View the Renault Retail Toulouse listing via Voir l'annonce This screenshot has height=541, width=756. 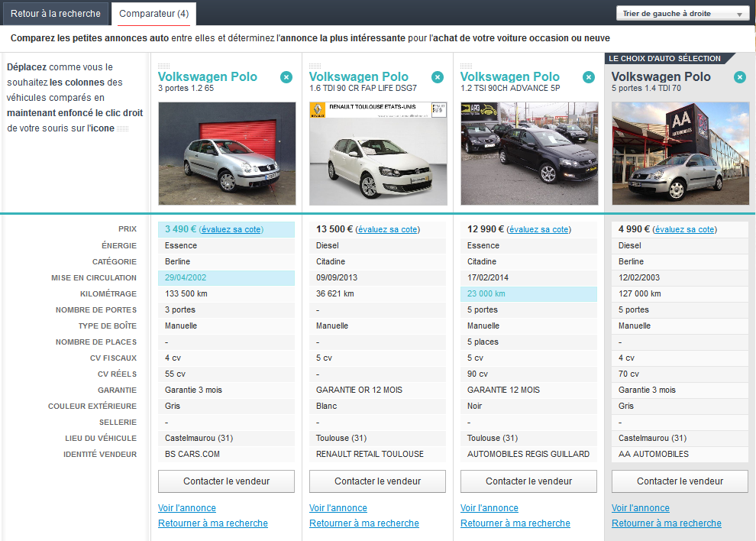(x=338, y=508)
